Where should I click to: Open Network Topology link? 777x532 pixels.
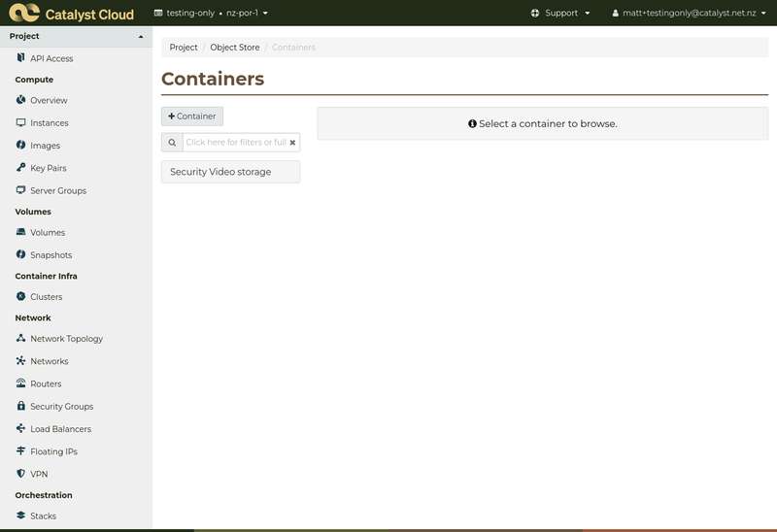click(x=66, y=338)
